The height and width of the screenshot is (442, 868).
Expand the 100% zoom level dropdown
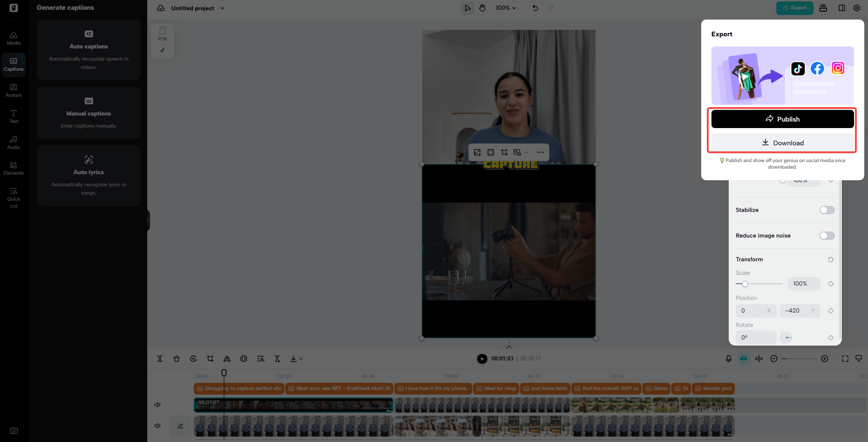(x=506, y=8)
